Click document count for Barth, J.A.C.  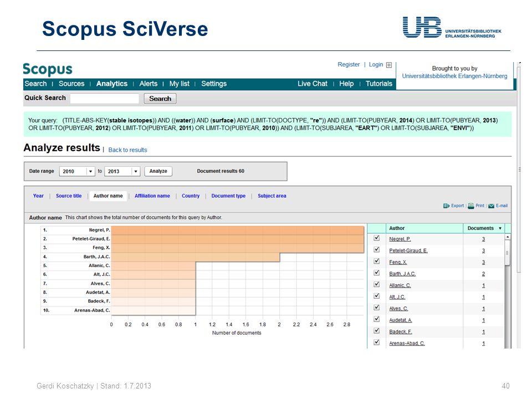pos(483,274)
